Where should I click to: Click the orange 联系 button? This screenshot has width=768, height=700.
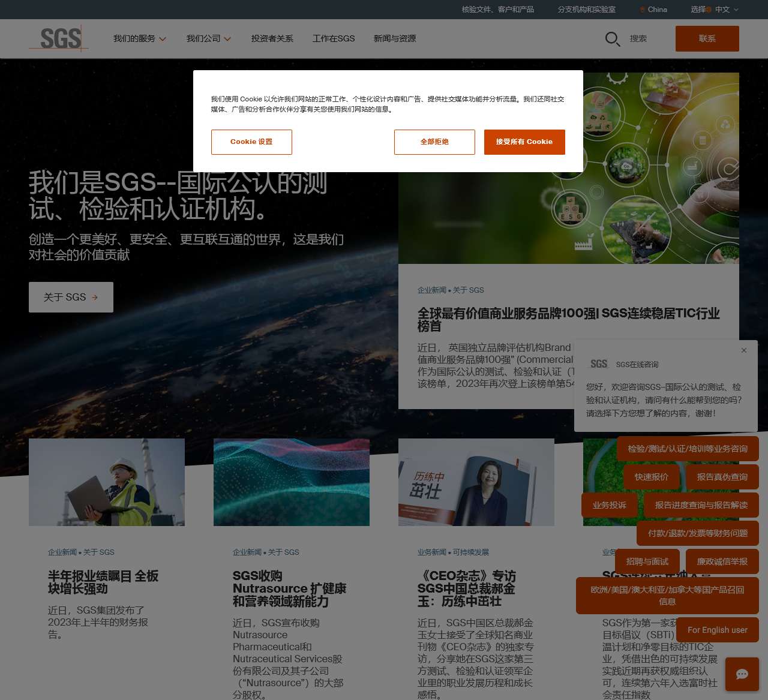(x=707, y=38)
